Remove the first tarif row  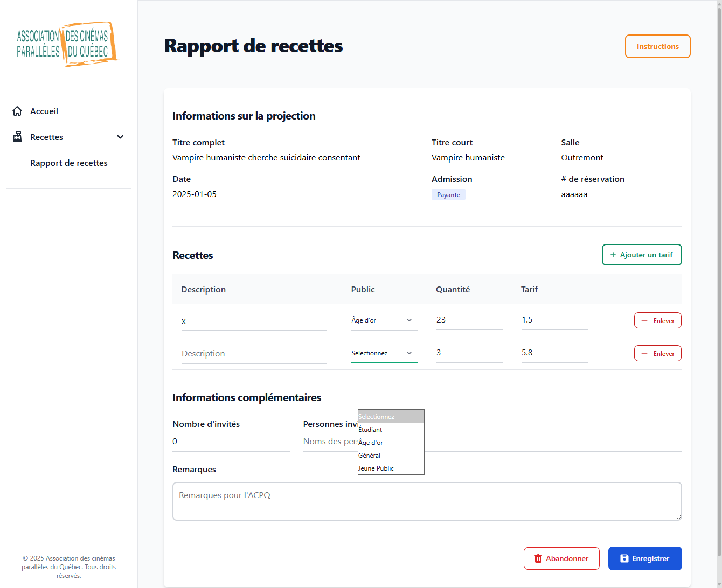tap(657, 320)
